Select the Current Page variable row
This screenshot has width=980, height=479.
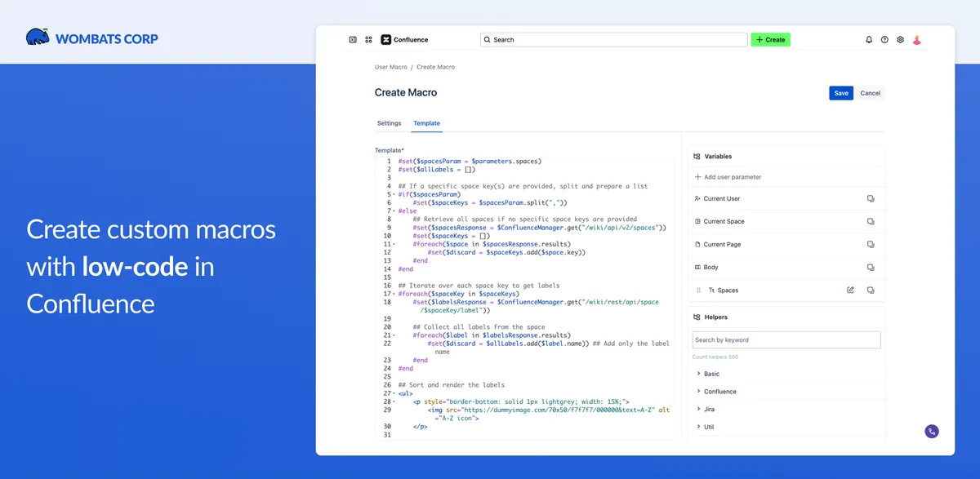(786, 244)
